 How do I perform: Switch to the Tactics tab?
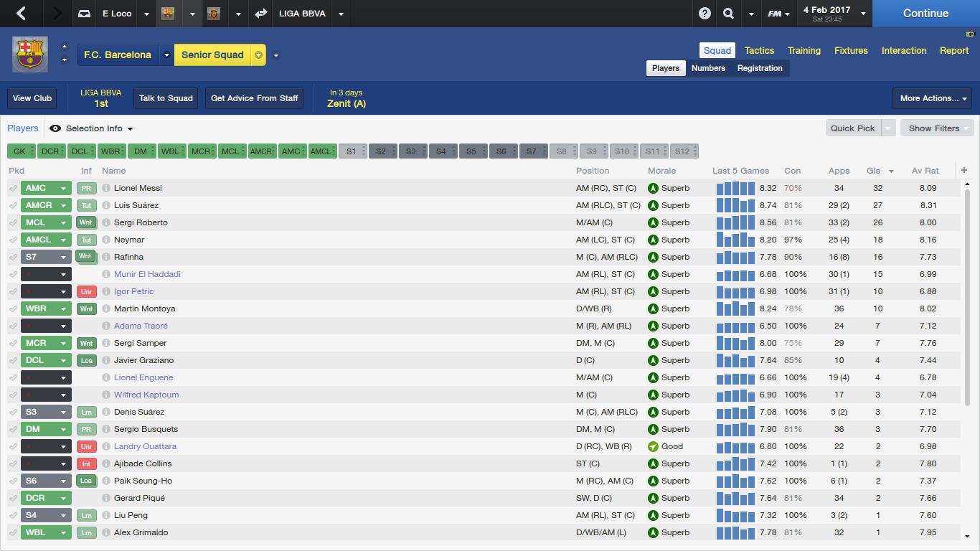pyautogui.click(x=759, y=50)
